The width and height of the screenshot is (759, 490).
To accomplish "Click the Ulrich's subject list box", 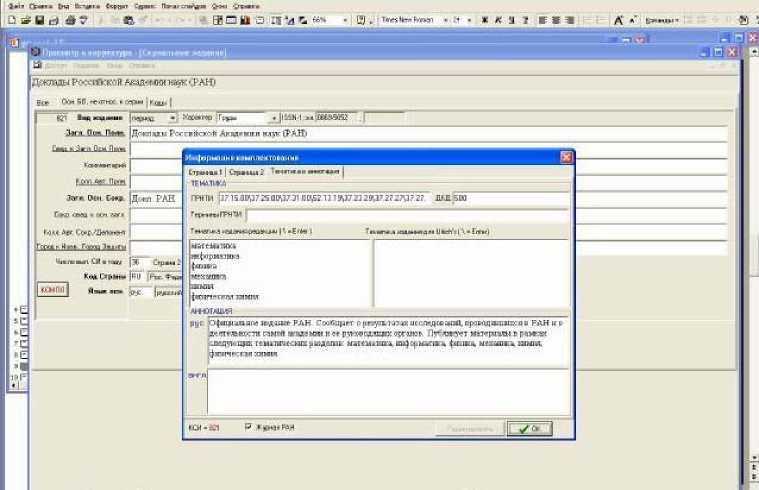I will click(472, 273).
